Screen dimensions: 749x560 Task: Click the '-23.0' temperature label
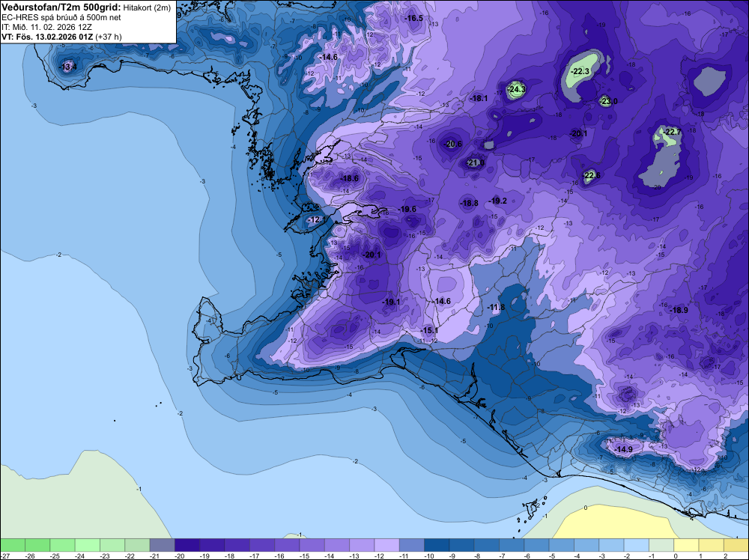click(x=608, y=101)
